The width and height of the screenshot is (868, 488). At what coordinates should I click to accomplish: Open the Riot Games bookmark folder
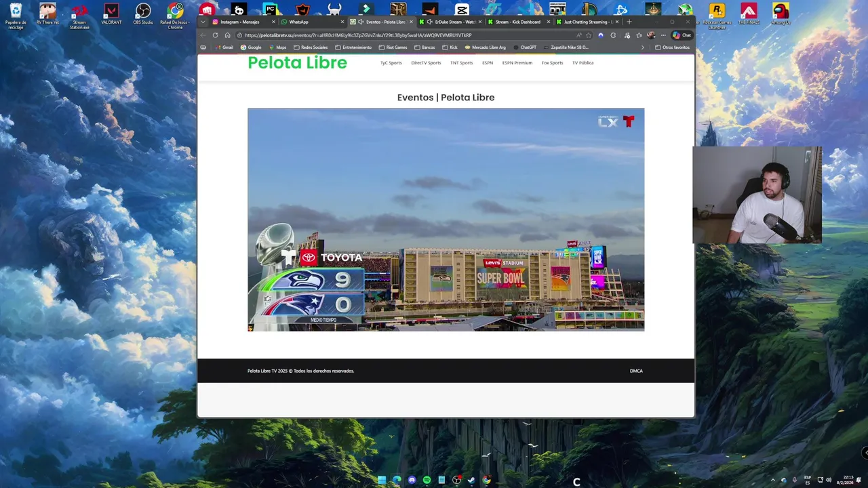pos(393,47)
